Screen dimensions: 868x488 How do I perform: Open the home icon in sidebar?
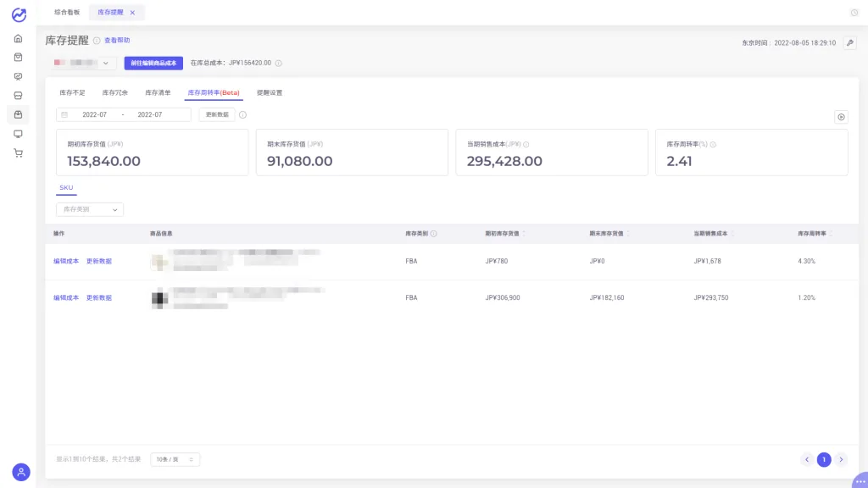point(19,39)
